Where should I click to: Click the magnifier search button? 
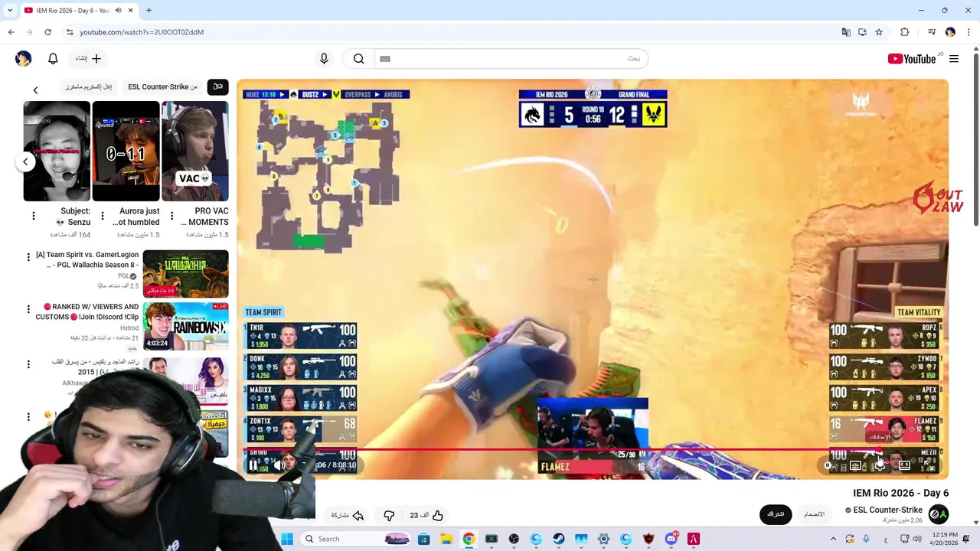(x=358, y=59)
